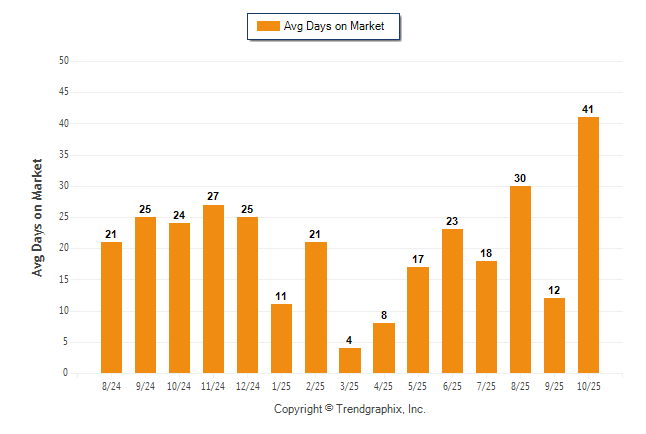
Task: Toggle the Avg Days on Market legend label
Action: coord(334,26)
